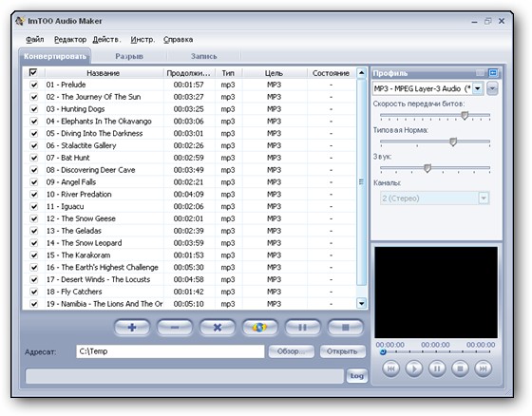
Task: Stop conversion with the square stop button
Action: coord(346,328)
